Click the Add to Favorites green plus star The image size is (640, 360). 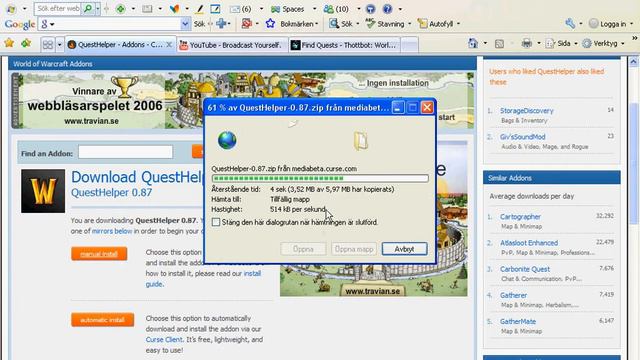coord(26,43)
